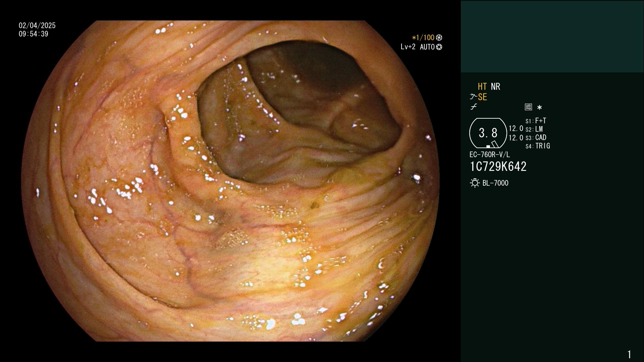Click the S2: LM switch assignment
Image resolution: width=644 pixels, height=362 pixels.
(x=534, y=129)
